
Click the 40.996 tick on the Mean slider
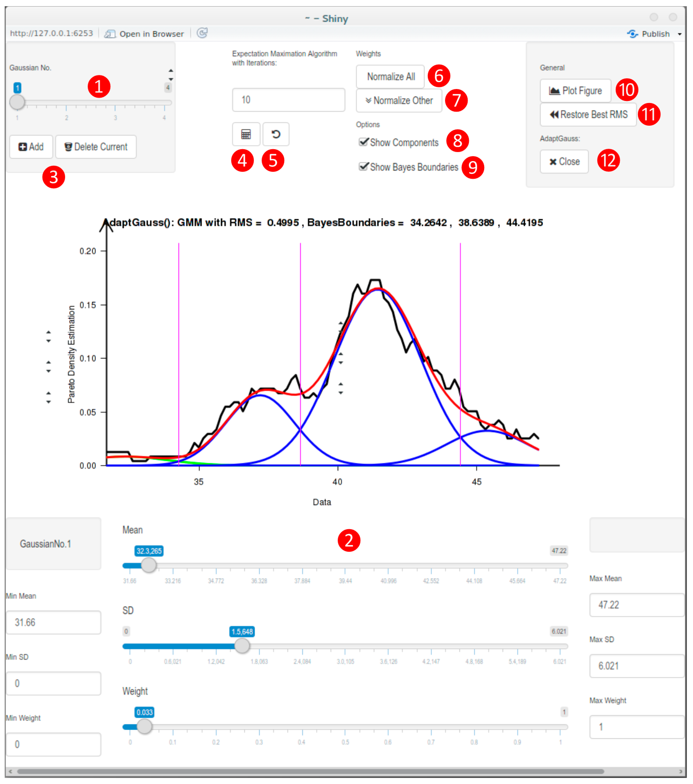tap(389, 581)
